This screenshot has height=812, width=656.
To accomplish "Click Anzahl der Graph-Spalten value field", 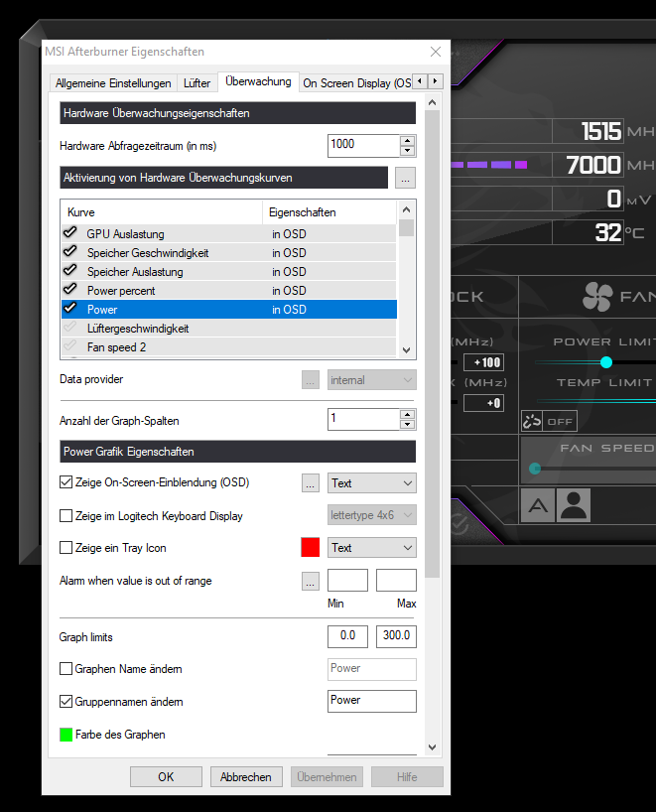I will (x=363, y=420).
